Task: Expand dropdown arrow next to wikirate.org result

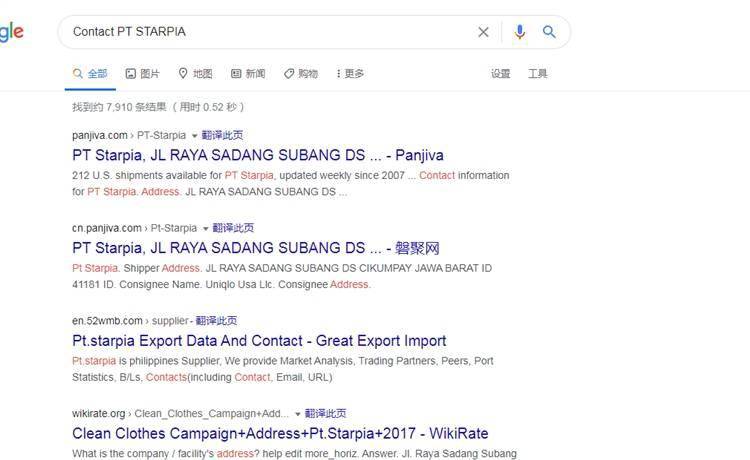Action: click(x=298, y=414)
